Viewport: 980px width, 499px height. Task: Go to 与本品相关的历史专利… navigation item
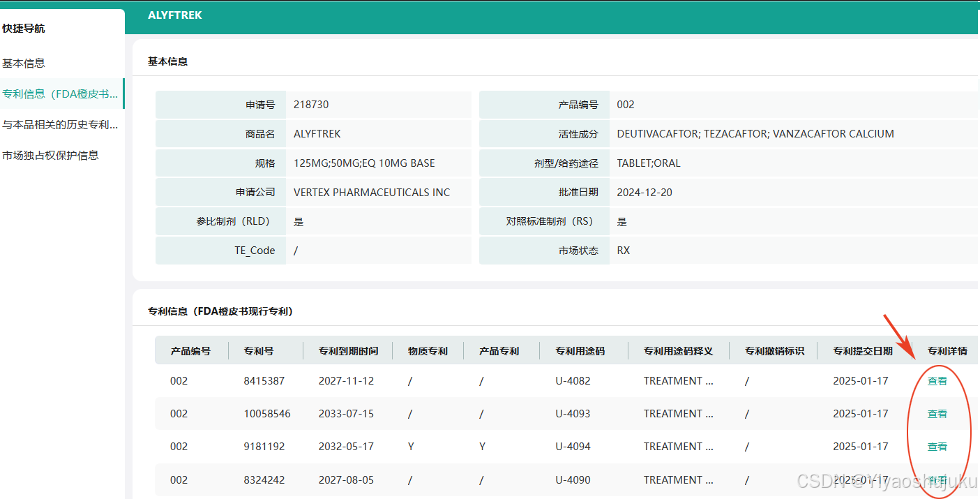pos(60,124)
